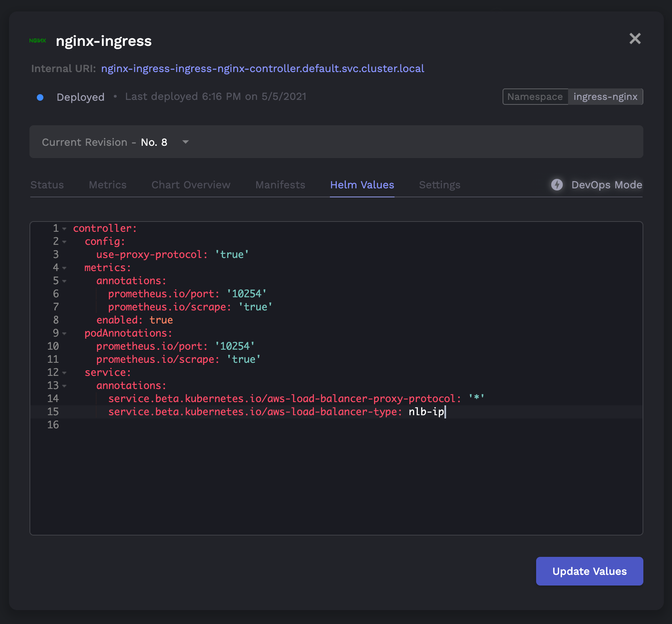Image resolution: width=672 pixels, height=624 pixels.
Task: Click the blue Deployed status dot
Action: 40,97
